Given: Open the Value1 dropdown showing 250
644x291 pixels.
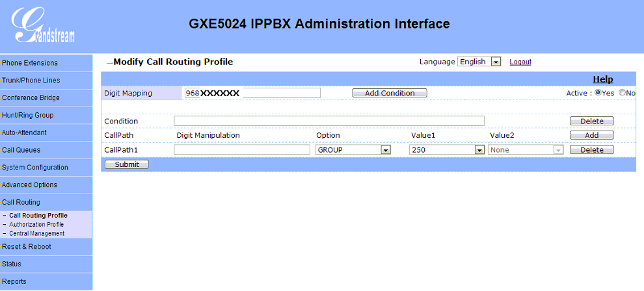Looking at the screenshot, I should 447,150.
